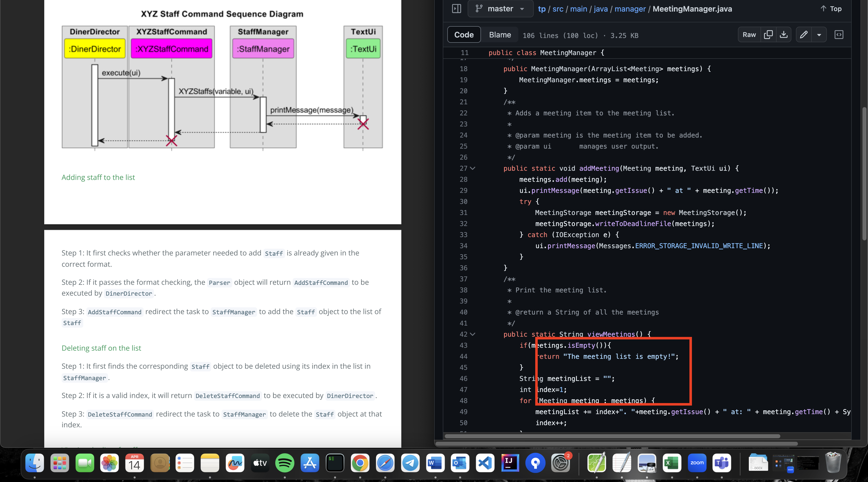
Task: Copy raw file contents icon
Action: pos(768,35)
